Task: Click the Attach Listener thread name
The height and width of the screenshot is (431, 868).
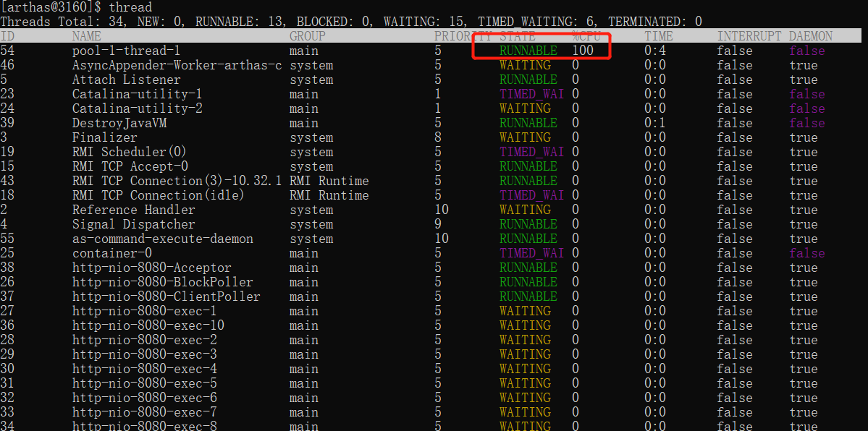Action: (127, 80)
